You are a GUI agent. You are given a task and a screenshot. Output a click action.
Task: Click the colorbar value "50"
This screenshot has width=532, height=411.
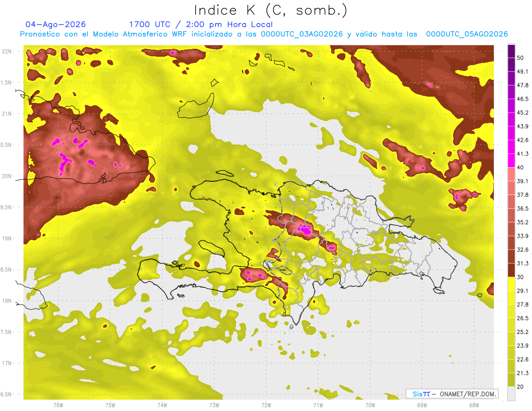tap(520, 58)
